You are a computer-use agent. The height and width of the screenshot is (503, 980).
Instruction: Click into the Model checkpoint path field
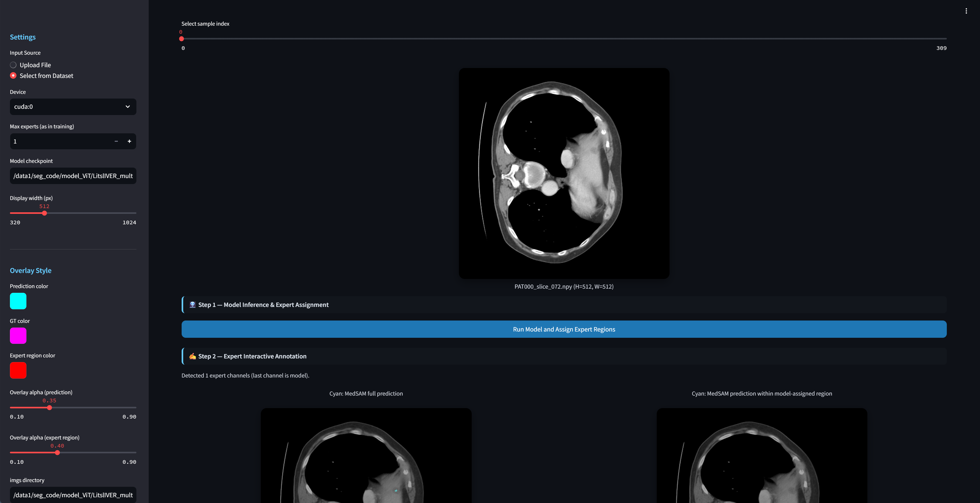[73, 176]
